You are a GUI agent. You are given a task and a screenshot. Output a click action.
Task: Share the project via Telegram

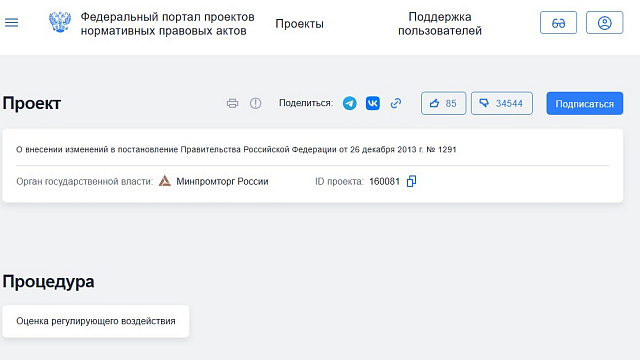(349, 103)
